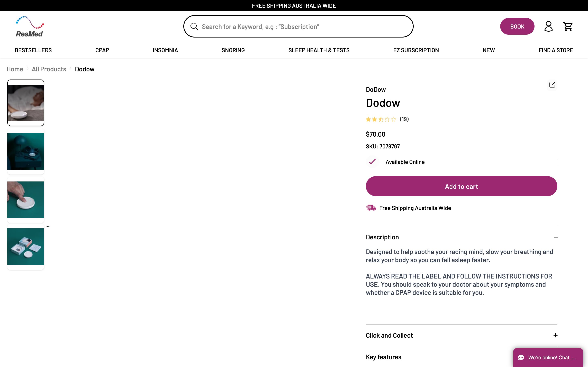Image resolution: width=588 pixels, height=367 pixels.
Task: View the shopping cart icon
Action: tap(568, 26)
